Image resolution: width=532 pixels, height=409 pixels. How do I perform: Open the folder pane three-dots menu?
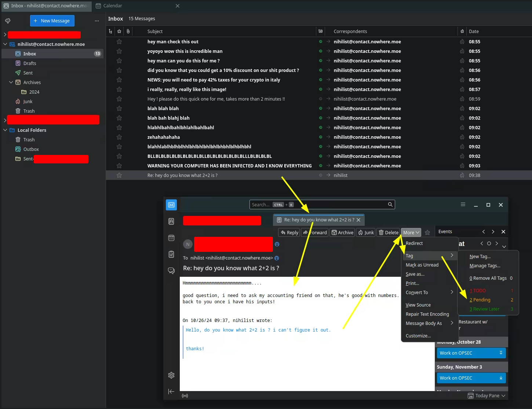(97, 21)
